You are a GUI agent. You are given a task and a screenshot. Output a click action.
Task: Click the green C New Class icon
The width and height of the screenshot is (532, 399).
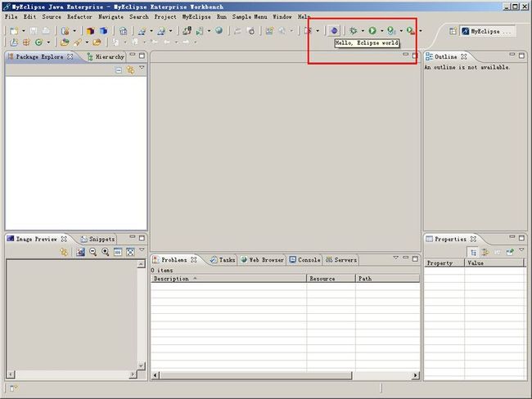38,43
